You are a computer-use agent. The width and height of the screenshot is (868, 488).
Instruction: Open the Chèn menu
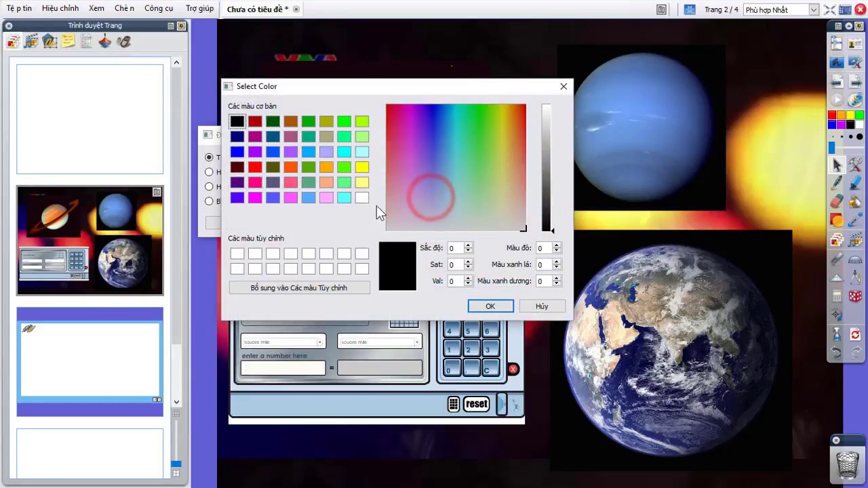click(x=124, y=9)
